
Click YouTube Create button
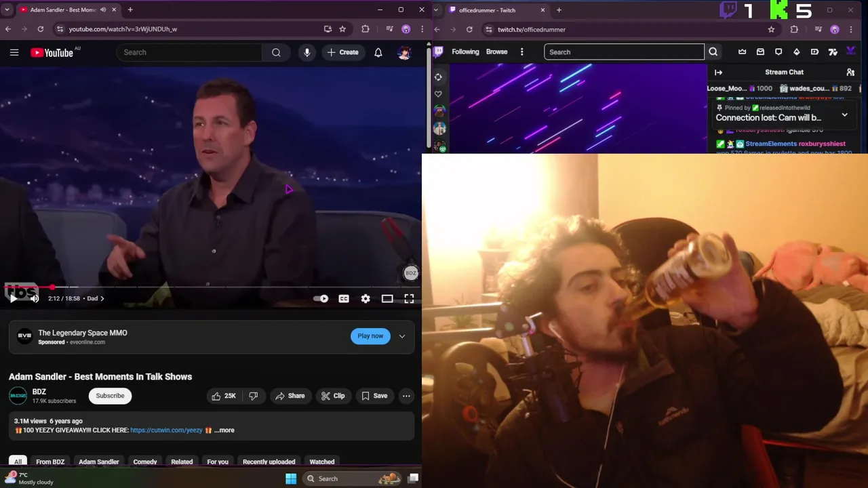pyautogui.click(x=342, y=52)
